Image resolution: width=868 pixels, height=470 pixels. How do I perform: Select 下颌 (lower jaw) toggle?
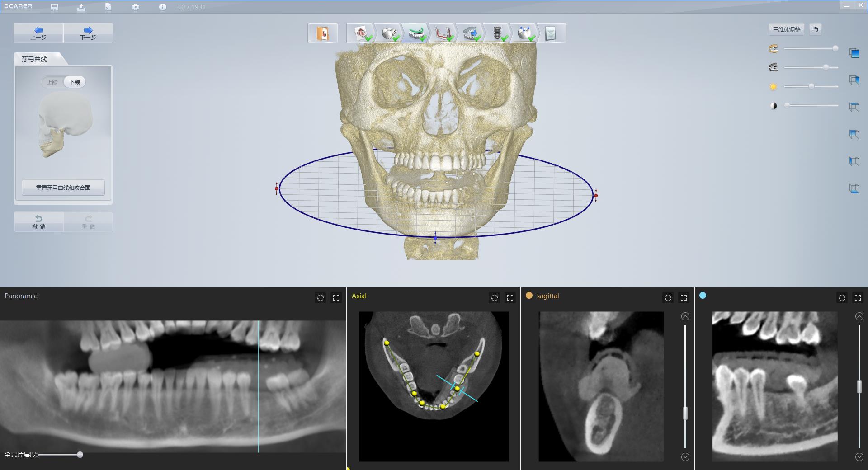(x=75, y=82)
